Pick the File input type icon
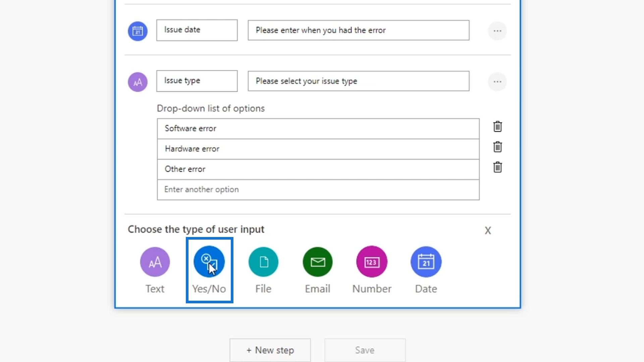 [x=263, y=262]
